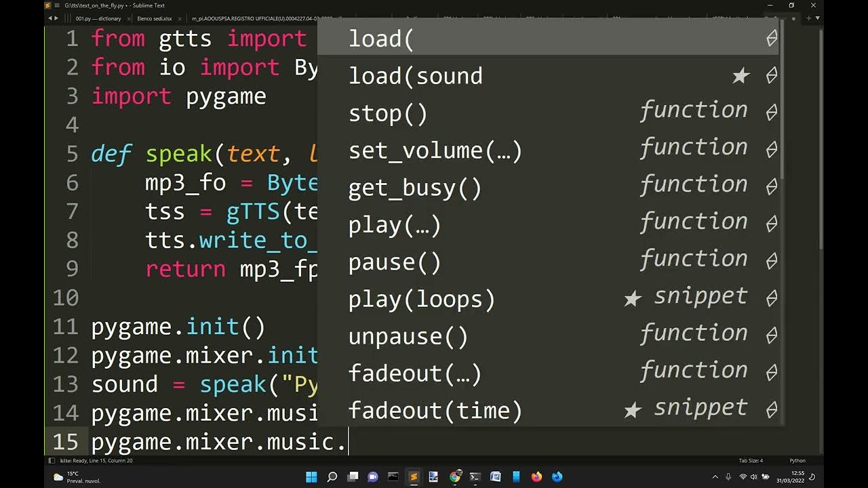Viewport: 868px width, 488px height.
Task: Open the tab list dropdown arrow
Action: coord(816,18)
